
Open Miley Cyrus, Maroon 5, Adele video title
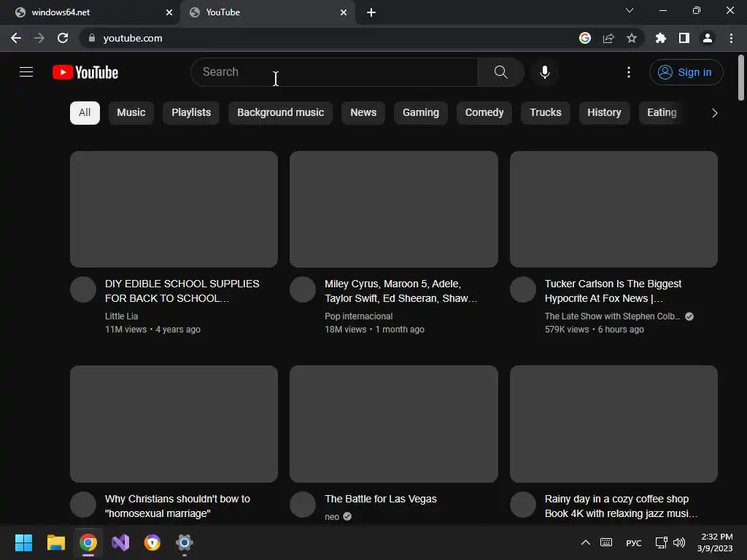coord(401,291)
